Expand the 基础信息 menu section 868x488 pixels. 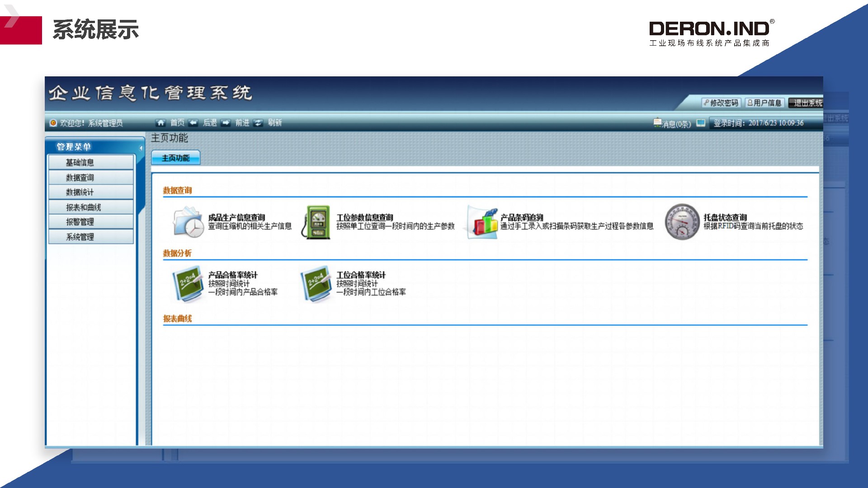[91, 163]
